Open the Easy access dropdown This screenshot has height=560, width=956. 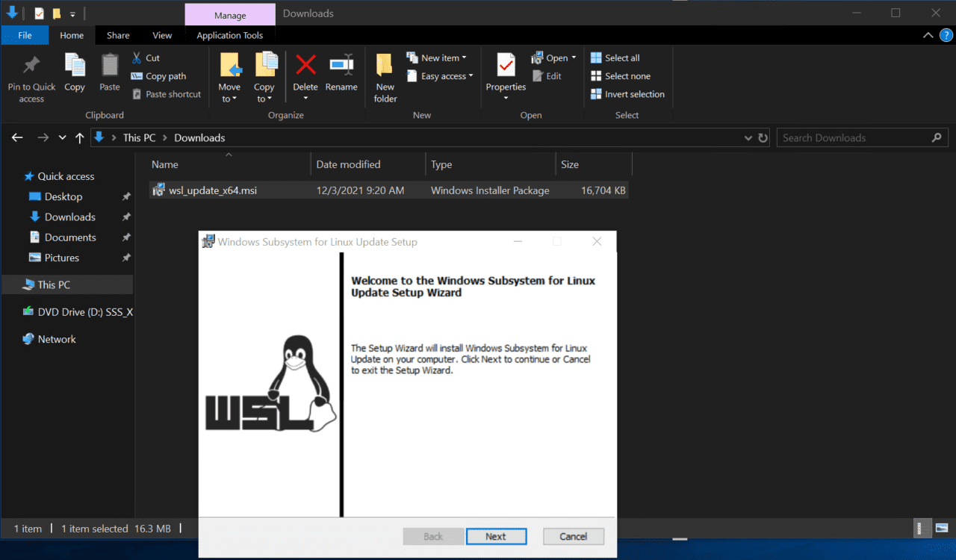[x=439, y=75]
